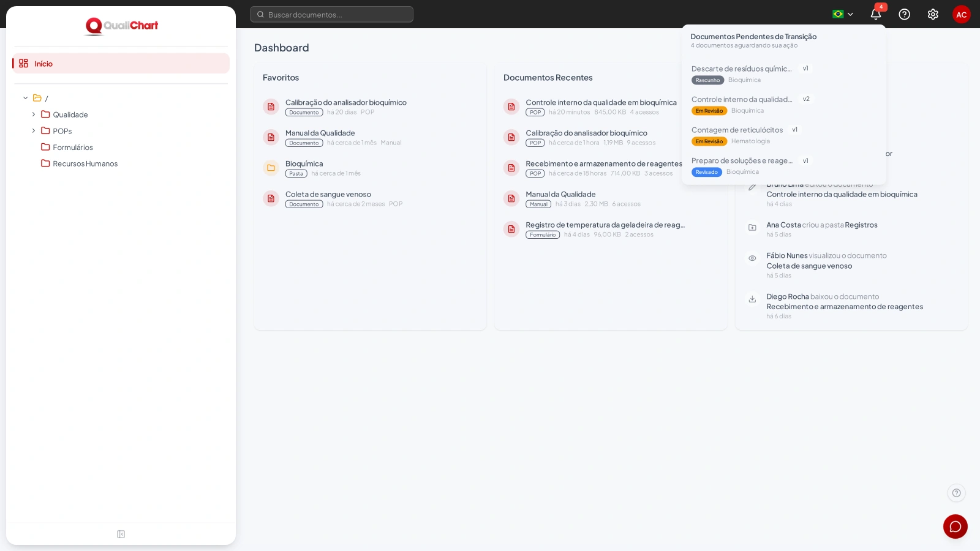Expand the POPs folder chevron
980x551 pixels.
click(x=34, y=131)
